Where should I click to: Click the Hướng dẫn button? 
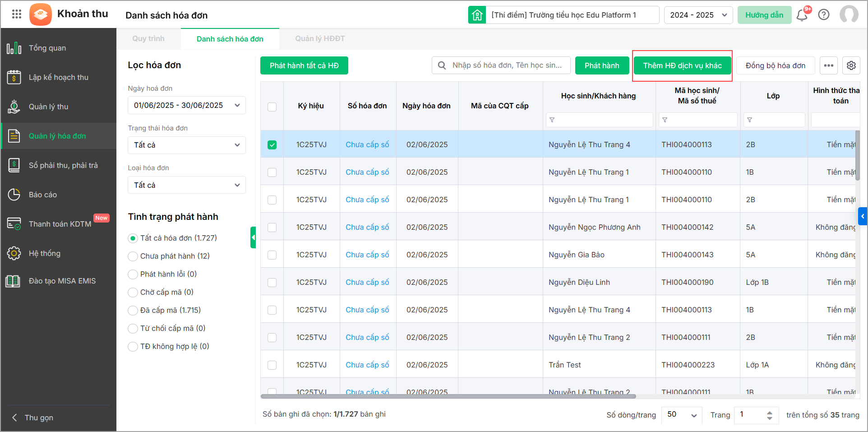764,15
